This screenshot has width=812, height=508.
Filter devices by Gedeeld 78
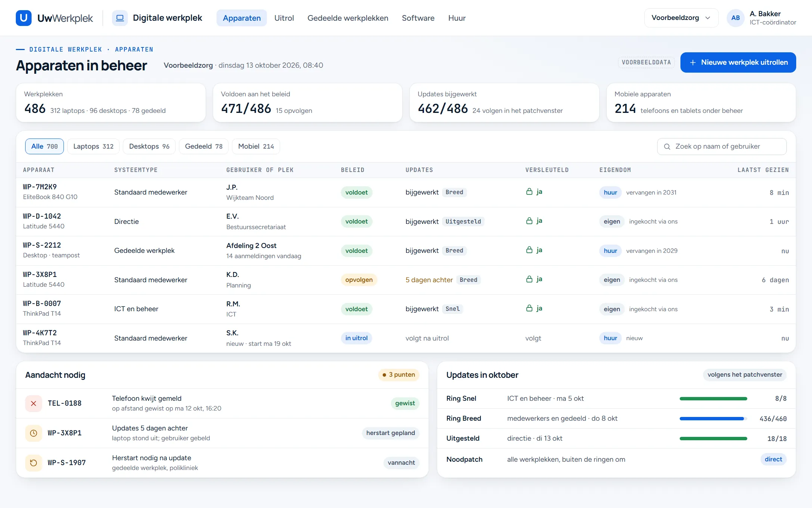click(x=204, y=146)
